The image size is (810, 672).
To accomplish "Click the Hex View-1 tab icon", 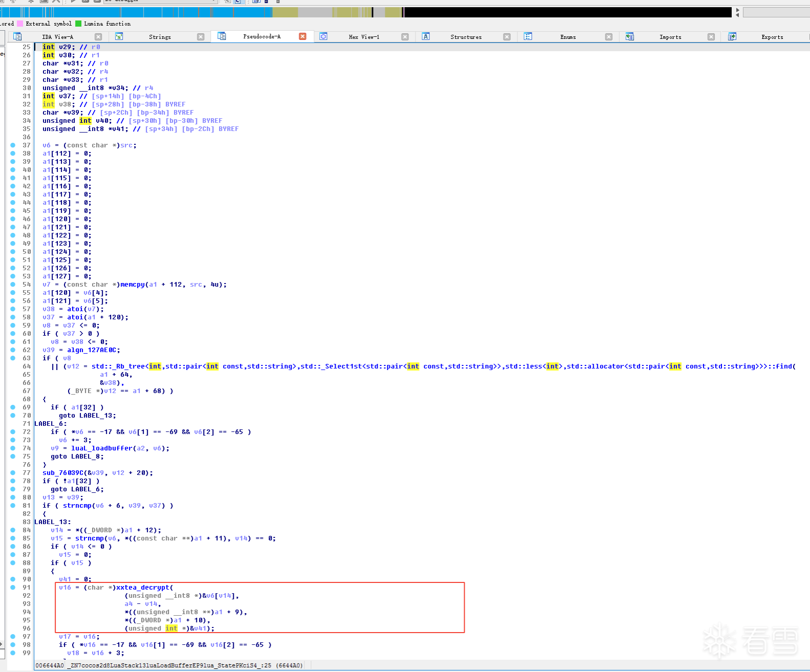I will click(323, 36).
